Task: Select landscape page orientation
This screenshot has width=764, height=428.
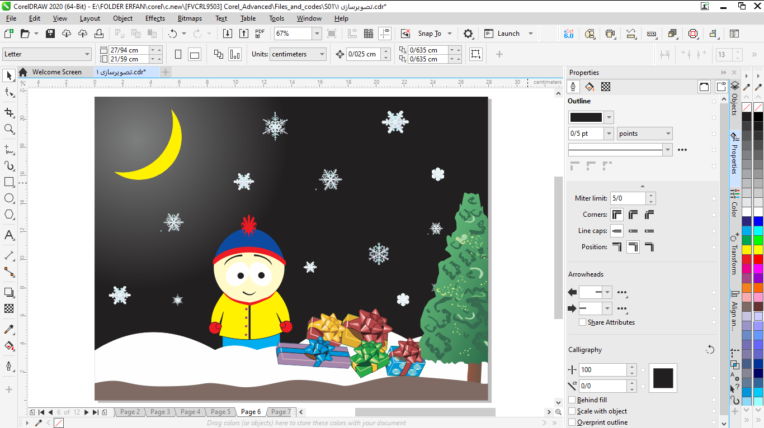Action: click(x=194, y=54)
